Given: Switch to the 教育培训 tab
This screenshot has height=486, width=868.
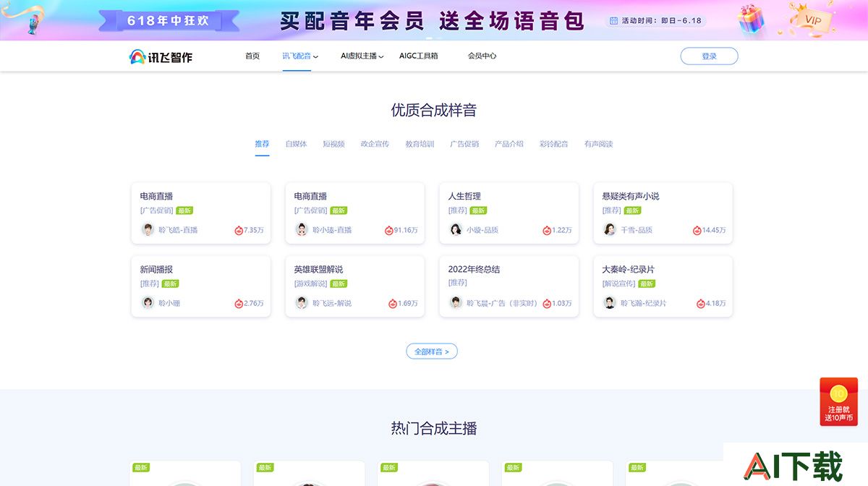Looking at the screenshot, I should [420, 144].
